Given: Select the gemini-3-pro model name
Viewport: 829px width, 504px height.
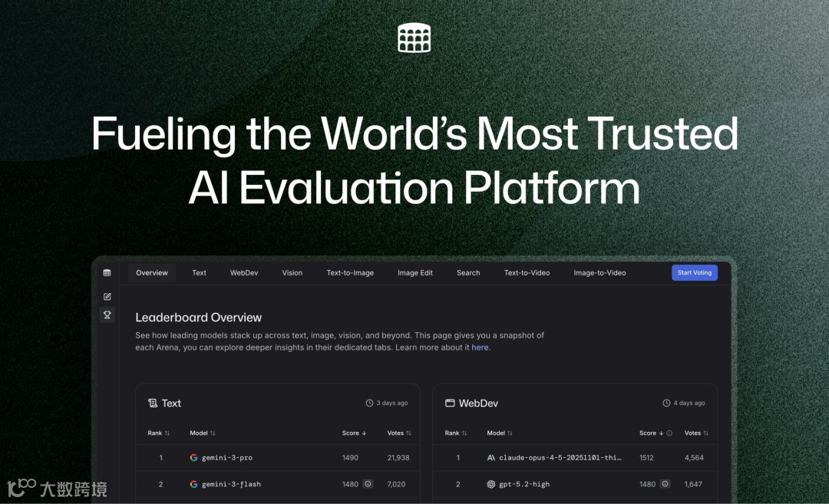Looking at the screenshot, I should pyautogui.click(x=226, y=457).
